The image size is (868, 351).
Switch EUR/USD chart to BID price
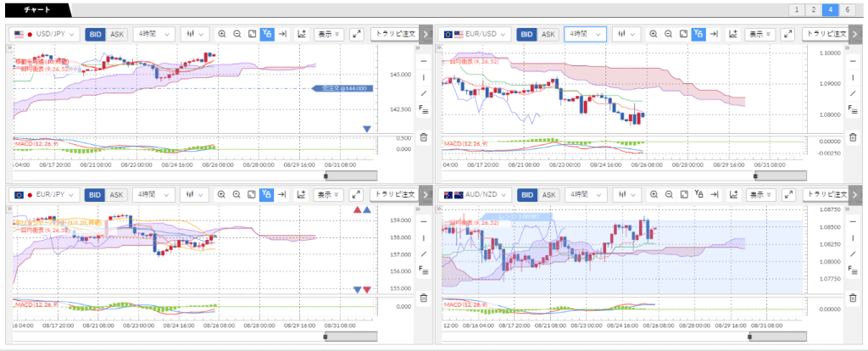527,34
